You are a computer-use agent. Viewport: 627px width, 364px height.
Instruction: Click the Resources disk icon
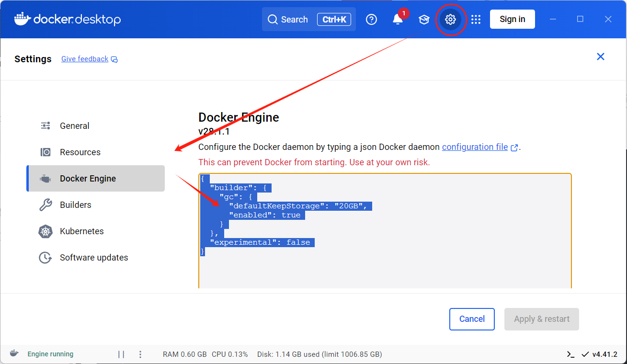(x=46, y=152)
